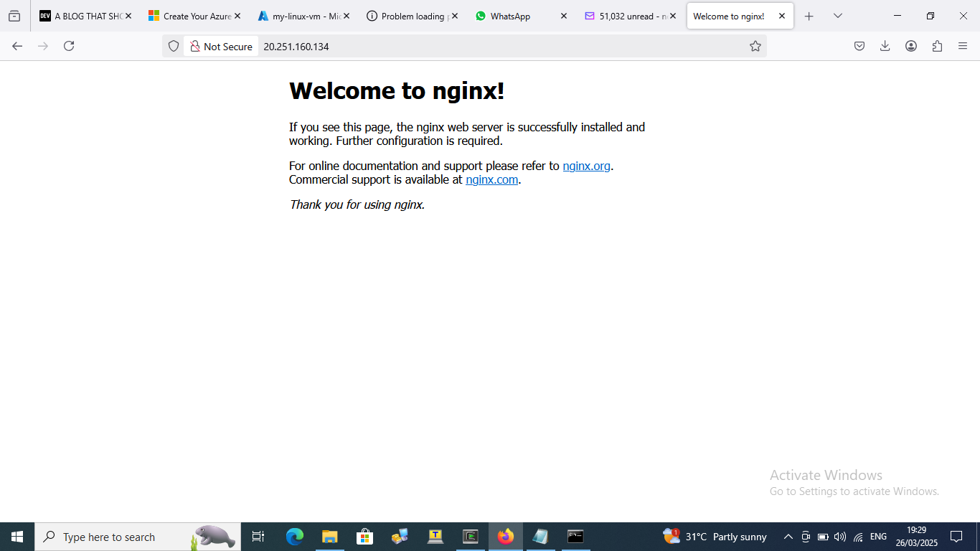
Task: Click the battery status tray icon
Action: coord(823,537)
